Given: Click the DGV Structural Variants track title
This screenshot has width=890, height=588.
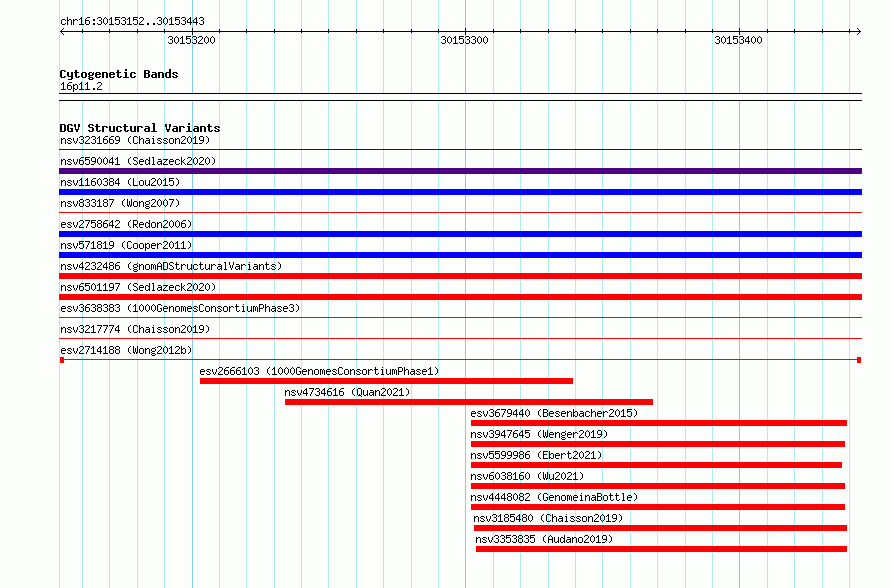Looking at the screenshot, I should (140, 128).
